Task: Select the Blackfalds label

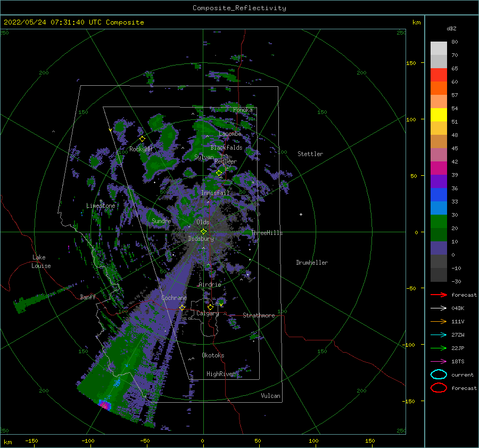Action: (x=226, y=148)
